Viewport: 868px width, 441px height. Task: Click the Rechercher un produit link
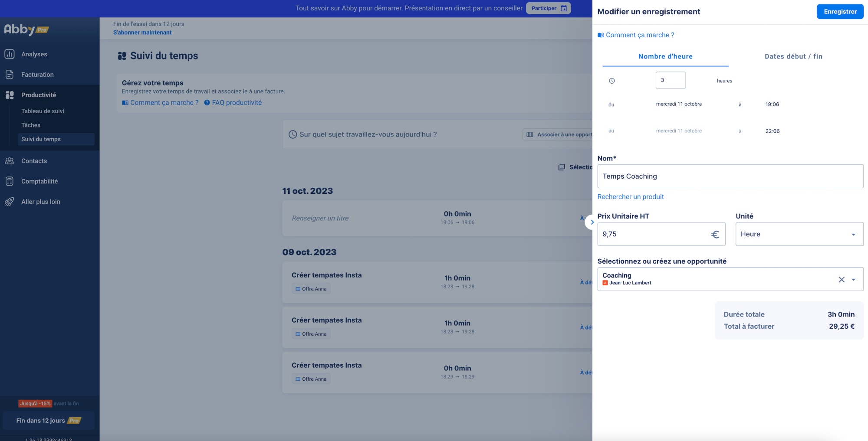coord(630,197)
